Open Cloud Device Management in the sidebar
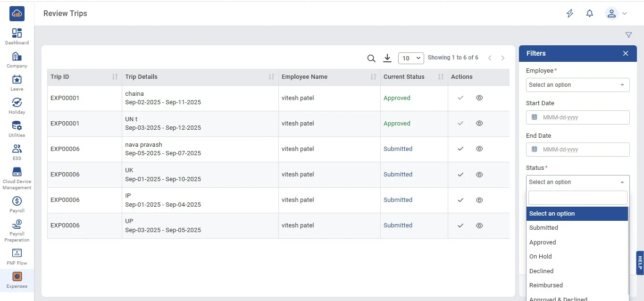The height and width of the screenshot is (301, 644). click(x=17, y=178)
